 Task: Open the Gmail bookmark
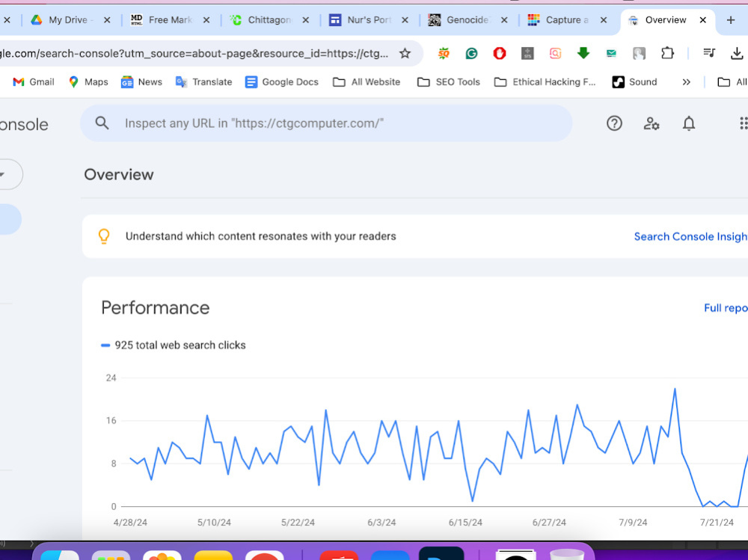pyautogui.click(x=34, y=82)
